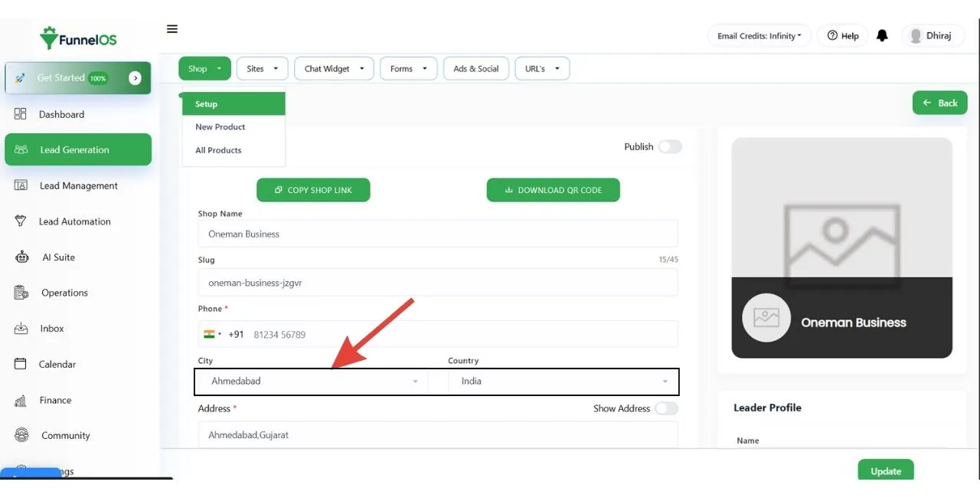The width and height of the screenshot is (980, 498).
Task: Choose New Product menu entry
Action: click(x=220, y=127)
